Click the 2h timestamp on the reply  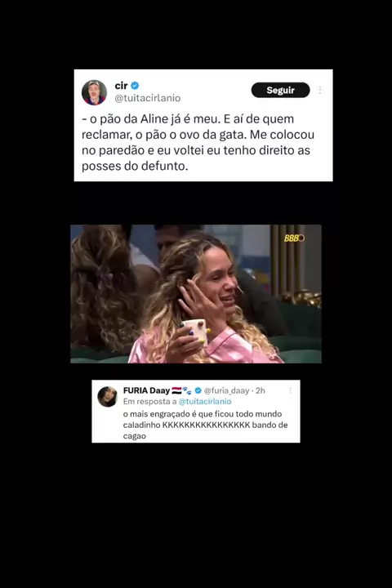tap(261, 390)
